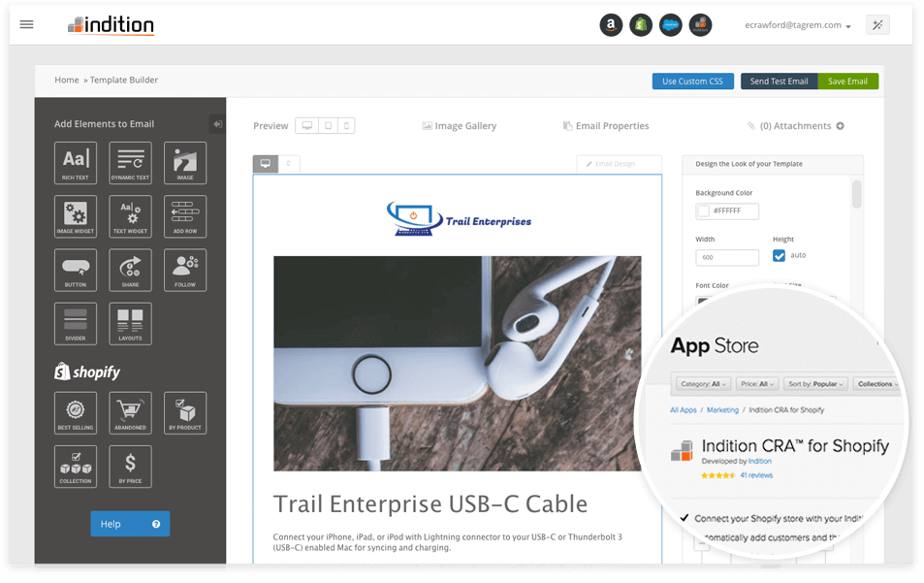Switch to mobile canvas tab
The height and width of the screenshot is (583, 924).
(x=289, y=164)
